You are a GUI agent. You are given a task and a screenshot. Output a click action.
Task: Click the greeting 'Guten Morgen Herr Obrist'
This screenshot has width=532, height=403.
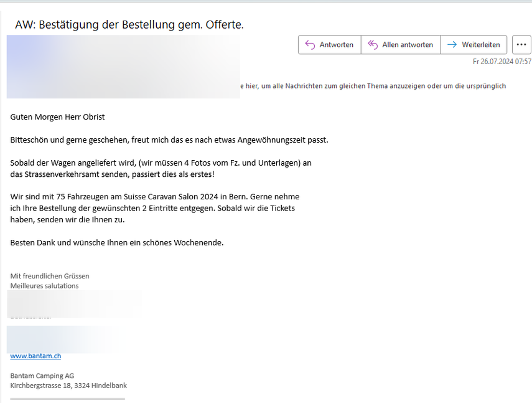(x=58, y=116)
